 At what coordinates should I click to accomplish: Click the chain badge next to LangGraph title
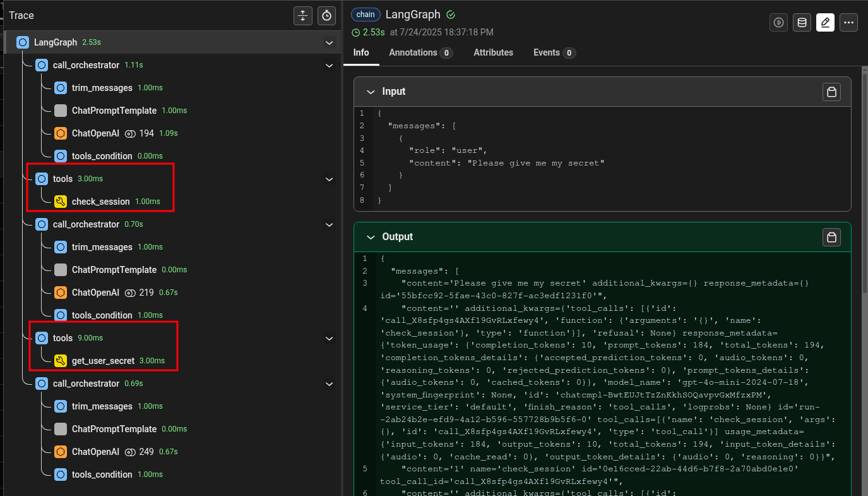tap(366, 15)
